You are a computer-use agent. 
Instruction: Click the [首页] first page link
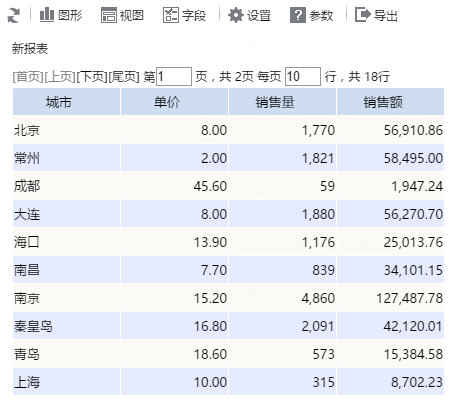coord(28,77)
